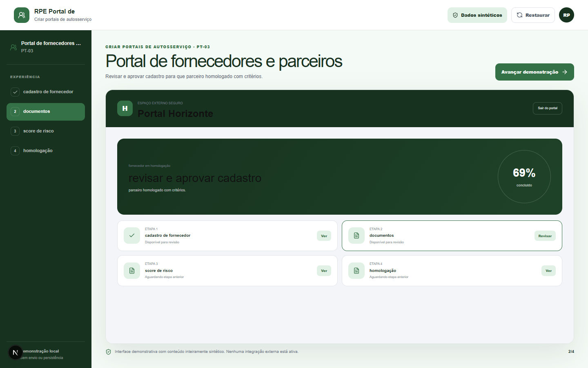
Task: Click the 2/4 step counter
Action: (571, 352)
